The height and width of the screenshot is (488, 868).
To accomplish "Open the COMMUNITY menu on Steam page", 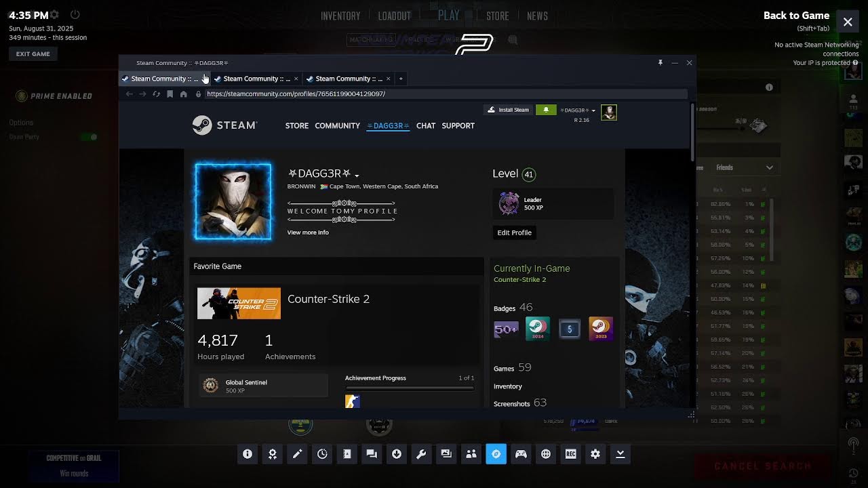I will pos(337,126).
